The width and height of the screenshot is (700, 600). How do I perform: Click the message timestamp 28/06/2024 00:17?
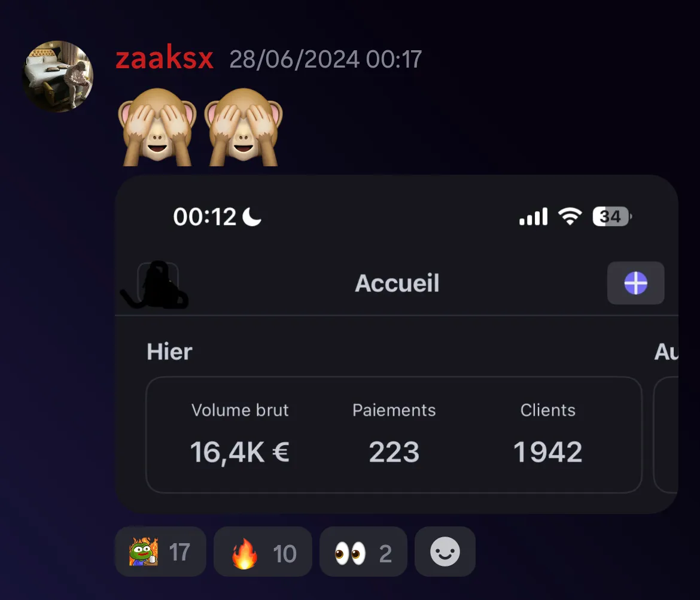(325, 59)
